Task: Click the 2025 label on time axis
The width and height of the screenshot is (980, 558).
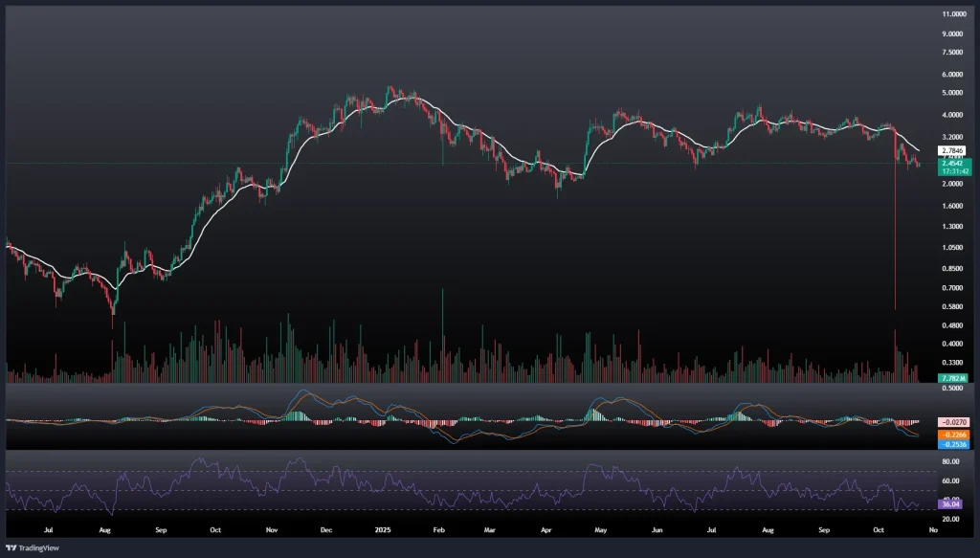Action: click(384, 528)
